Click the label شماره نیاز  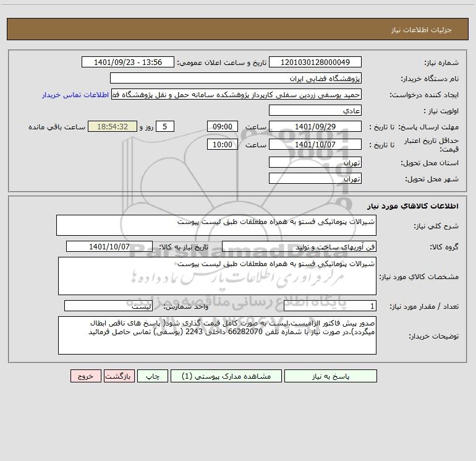[x=441, y=63]
